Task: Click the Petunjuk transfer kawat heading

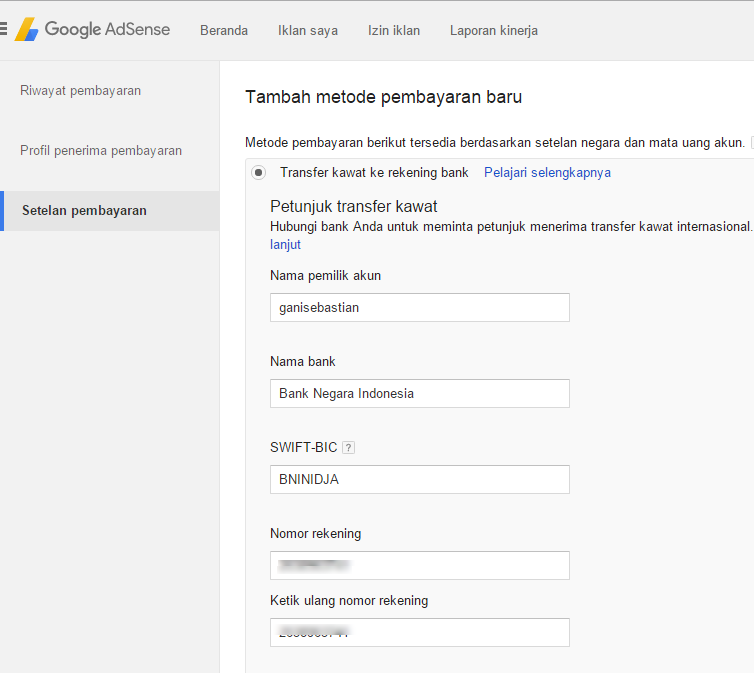Action: (353, 206)
